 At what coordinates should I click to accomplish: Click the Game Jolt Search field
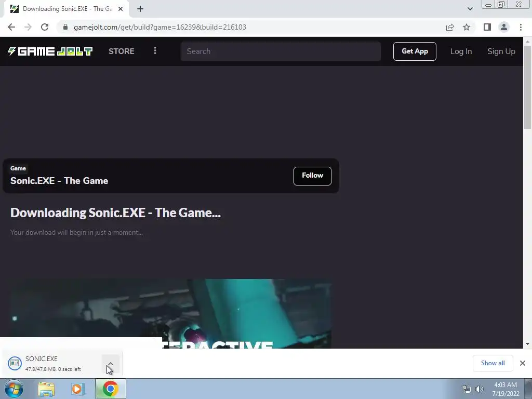tap(281, 51)
